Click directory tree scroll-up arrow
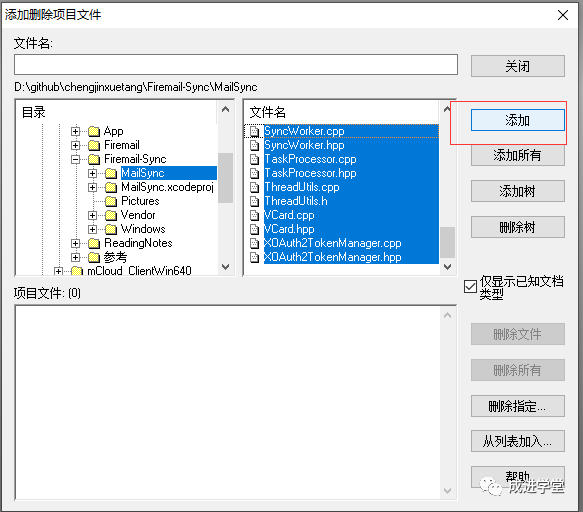The image size is (583, 512). coord(225,109)
